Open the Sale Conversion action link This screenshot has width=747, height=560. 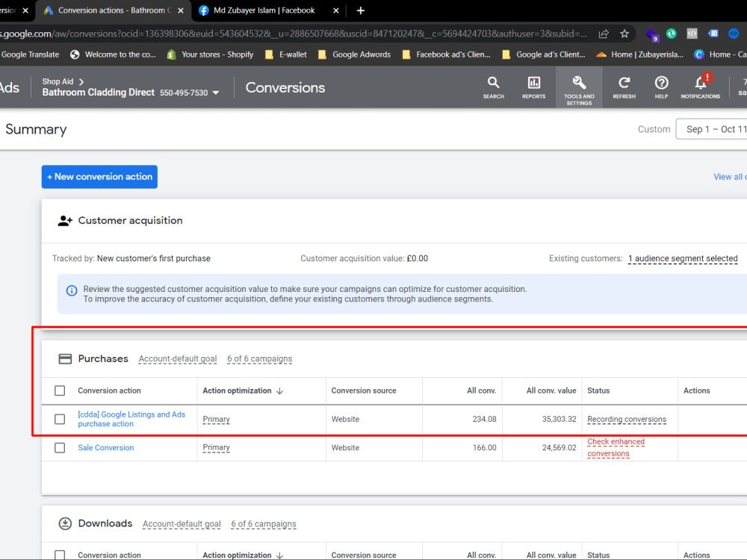(x=106, y=448)
